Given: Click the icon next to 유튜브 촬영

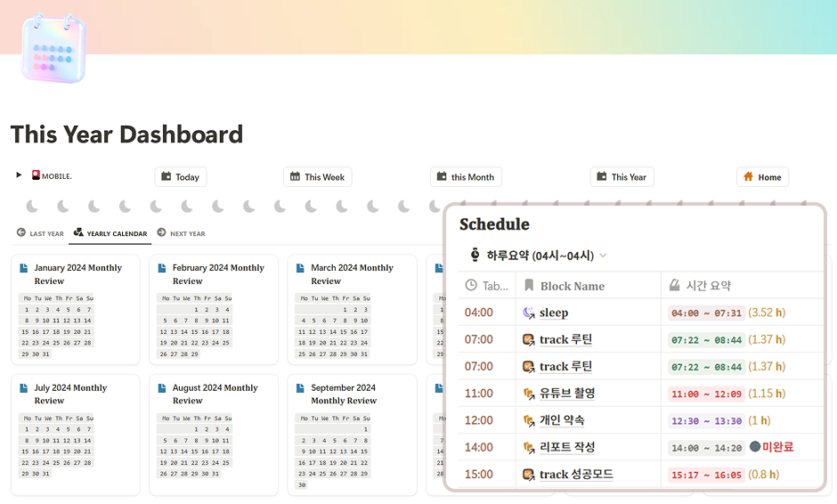Looking at the screenshot, I should 528,394.
